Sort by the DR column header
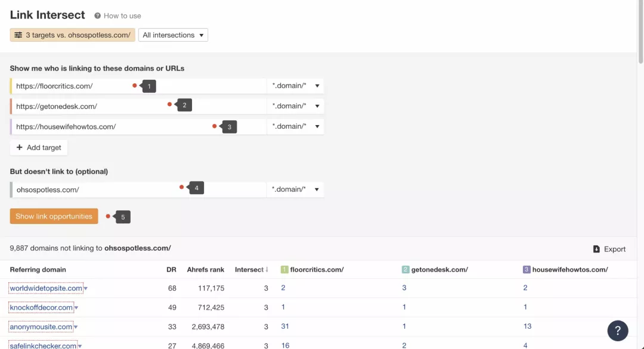Viewport: 644px width, 349px height. [x=171, y=269]
